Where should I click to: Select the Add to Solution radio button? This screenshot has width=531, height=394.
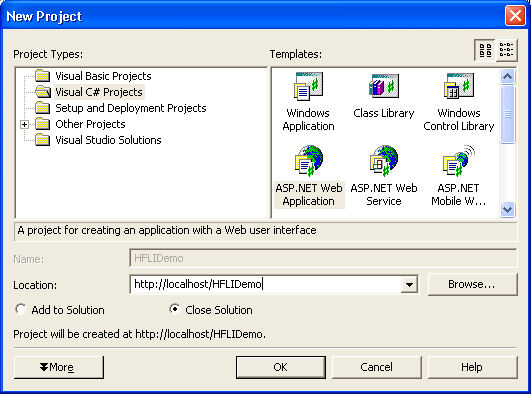pyautogui.click(x=21, y=309)
